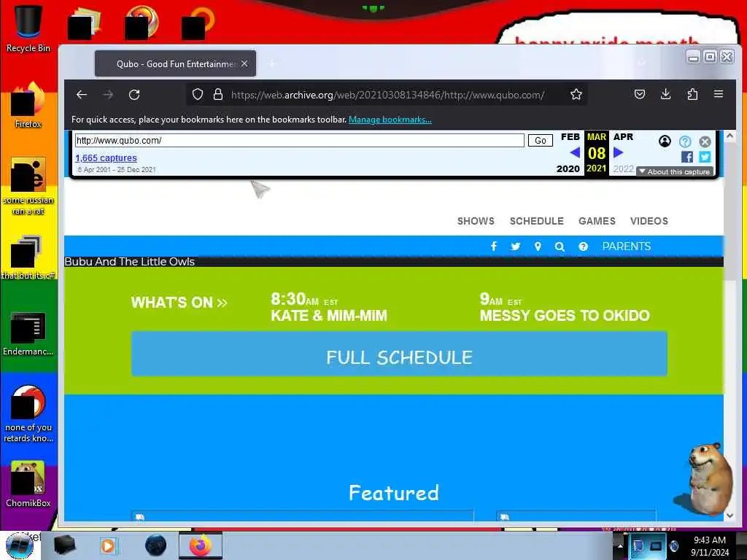The height and width of the screenshot is (560, 747).
Task: Bookmark this page with the star icon
Action: point(576,94)
